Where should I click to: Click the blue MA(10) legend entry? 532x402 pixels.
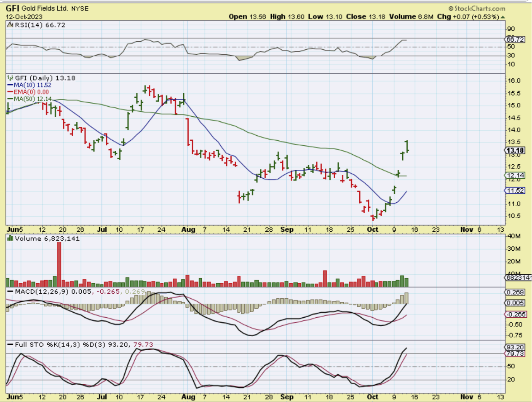29,85
